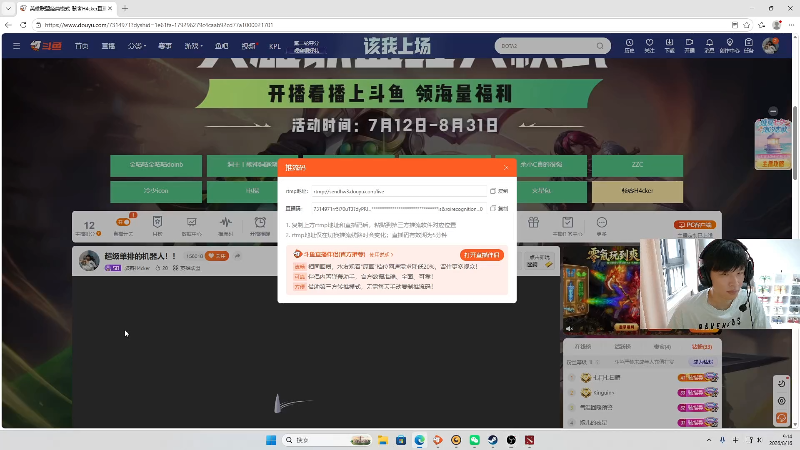The height and width of the screenshot is (450, 800).
Task: Select the ZZC green team button
Action: [637, 165]
